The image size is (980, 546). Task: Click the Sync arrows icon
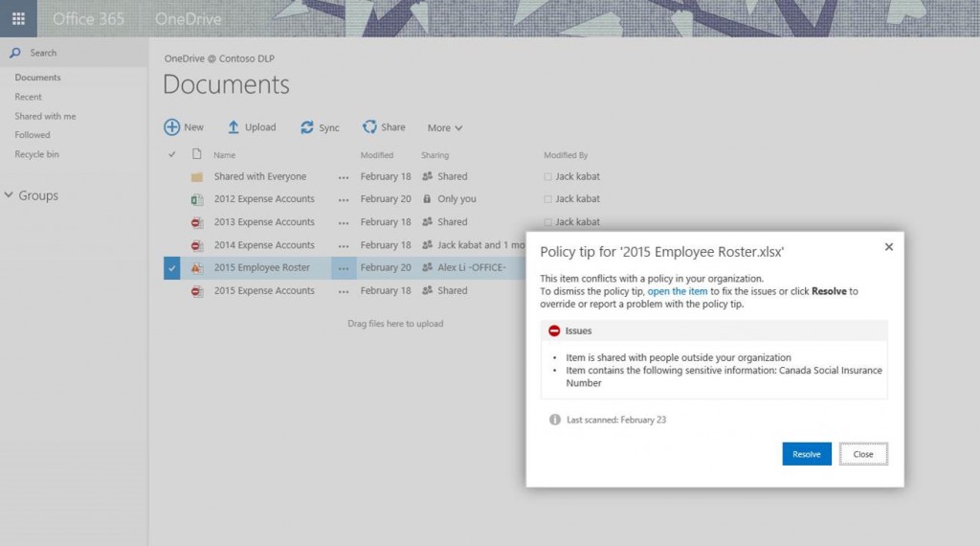pyautogui.click(x=307, y=127)
